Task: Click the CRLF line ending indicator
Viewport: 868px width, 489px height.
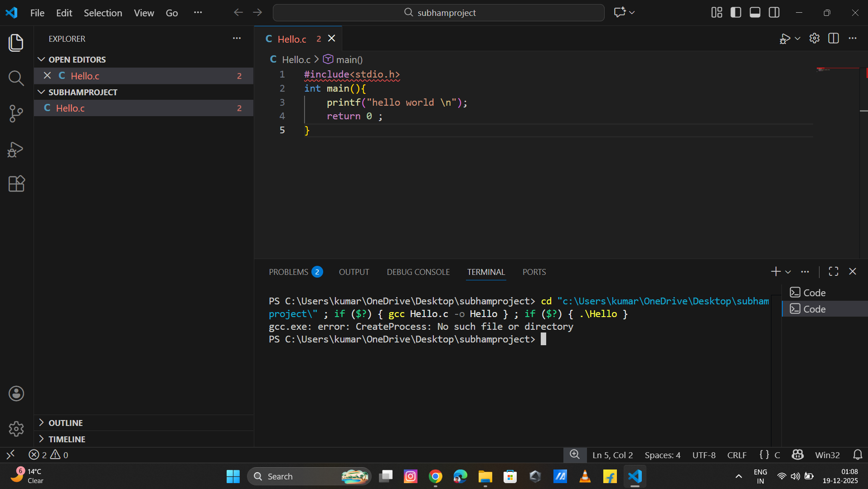Action: pos(737,455)
